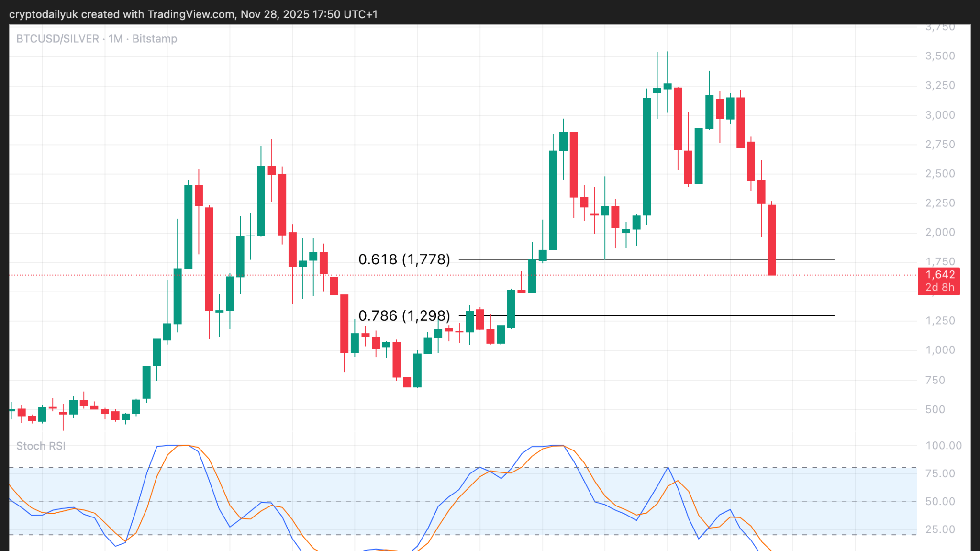Viewport: 980px width, 551px height.
Task: Click the 2,000 price axis label
Action: point(940,232)
